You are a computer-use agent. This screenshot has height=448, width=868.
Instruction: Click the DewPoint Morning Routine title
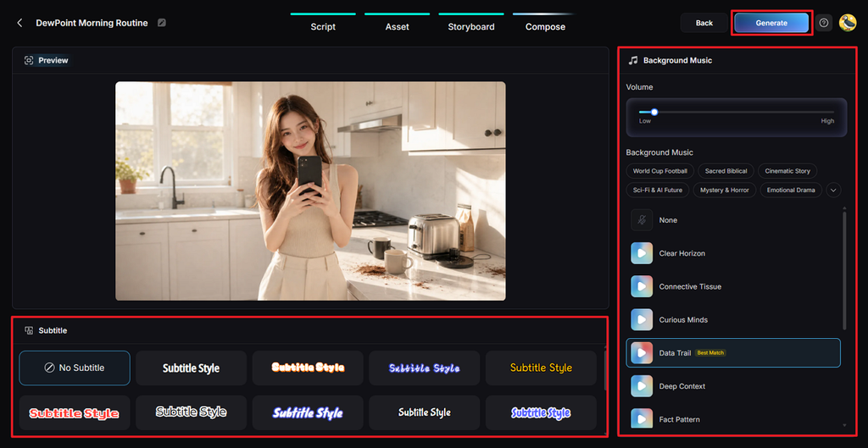click(x=92, y=23)
